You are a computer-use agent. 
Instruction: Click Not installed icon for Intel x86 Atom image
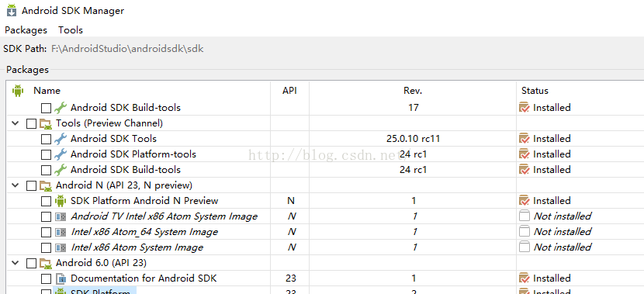point(525,247)
